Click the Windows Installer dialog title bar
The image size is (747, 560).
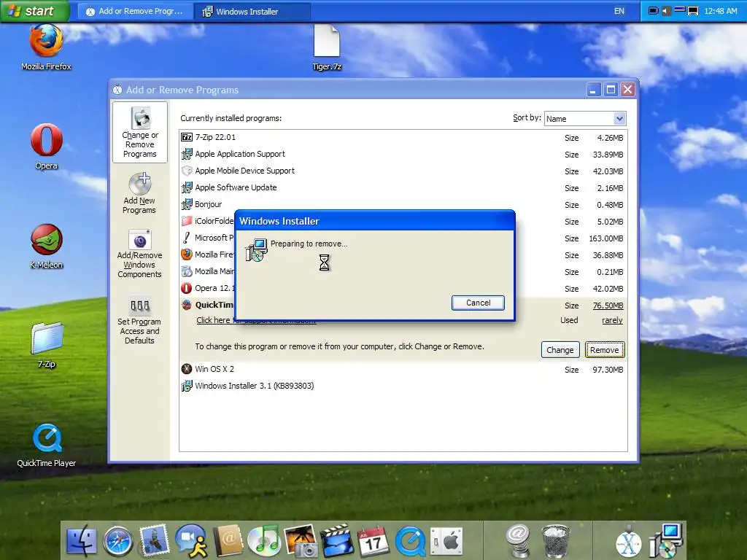[375, 221]
